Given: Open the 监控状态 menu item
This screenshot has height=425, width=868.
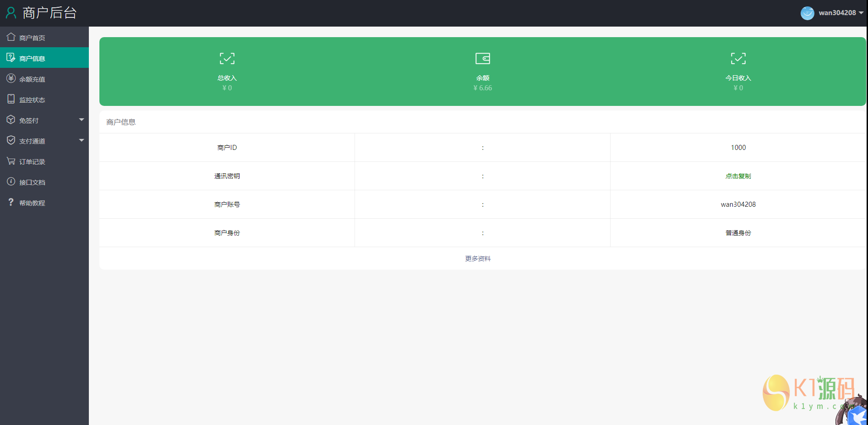Looking at the screenshot, I should (x=44, y=99).
